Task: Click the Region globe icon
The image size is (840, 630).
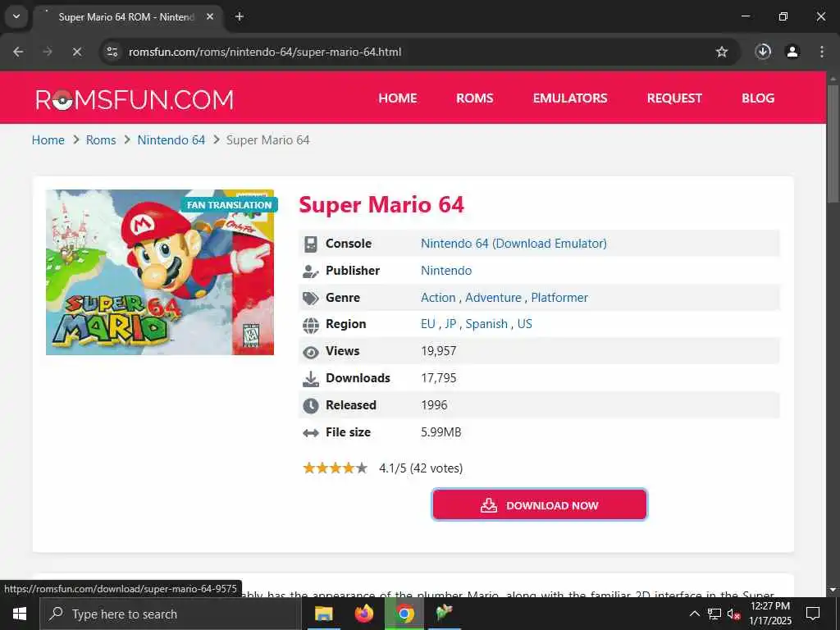Action: (311, 325)
